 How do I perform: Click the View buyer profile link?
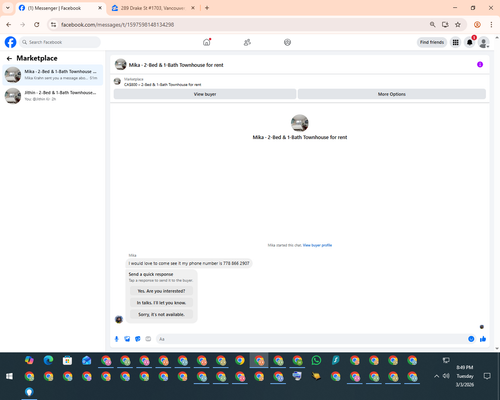point(317,245)
